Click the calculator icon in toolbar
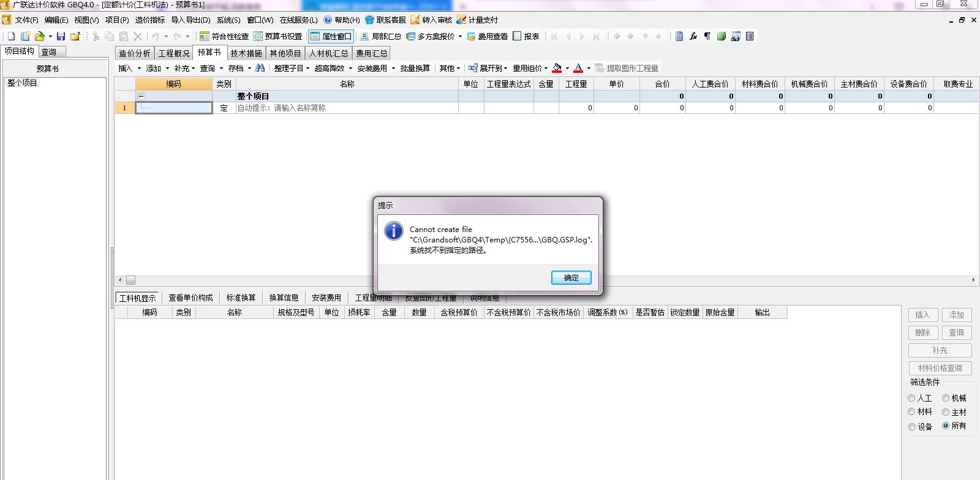Viewport: 980px width, 480px height. 679,37
